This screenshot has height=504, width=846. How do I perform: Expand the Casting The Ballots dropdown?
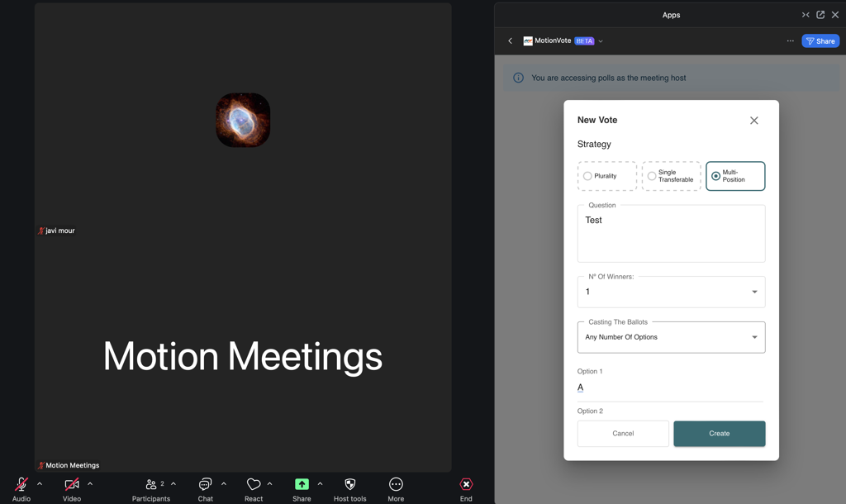(x=671, y=337)
